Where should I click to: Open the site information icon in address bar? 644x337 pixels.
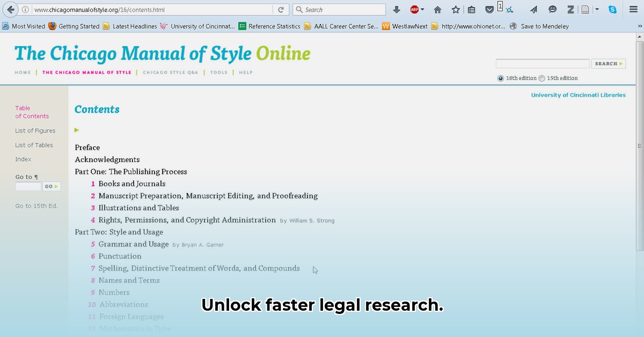pyautogui.click(x=25, y=10)
